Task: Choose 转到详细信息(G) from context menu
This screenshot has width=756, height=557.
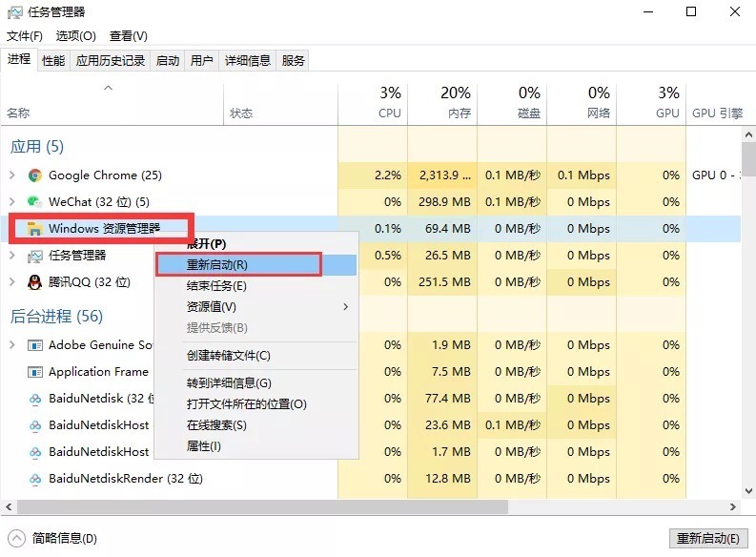Action: click(x=256, y=382)
